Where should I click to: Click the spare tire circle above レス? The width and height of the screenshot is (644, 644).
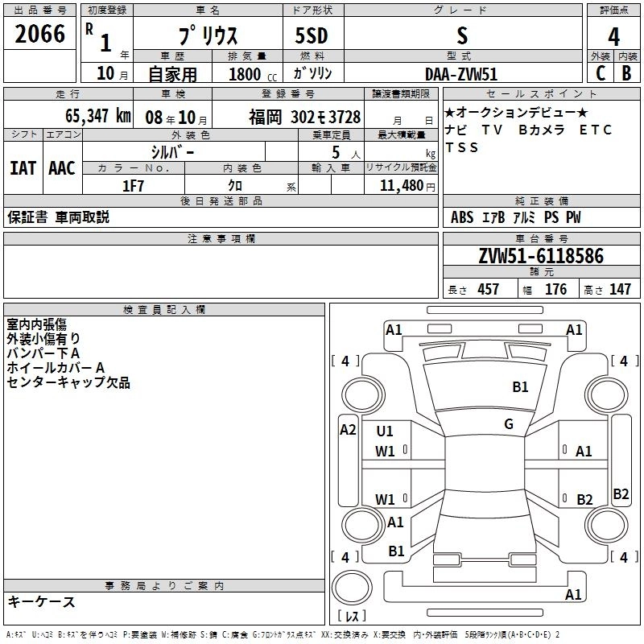point(352,588)
